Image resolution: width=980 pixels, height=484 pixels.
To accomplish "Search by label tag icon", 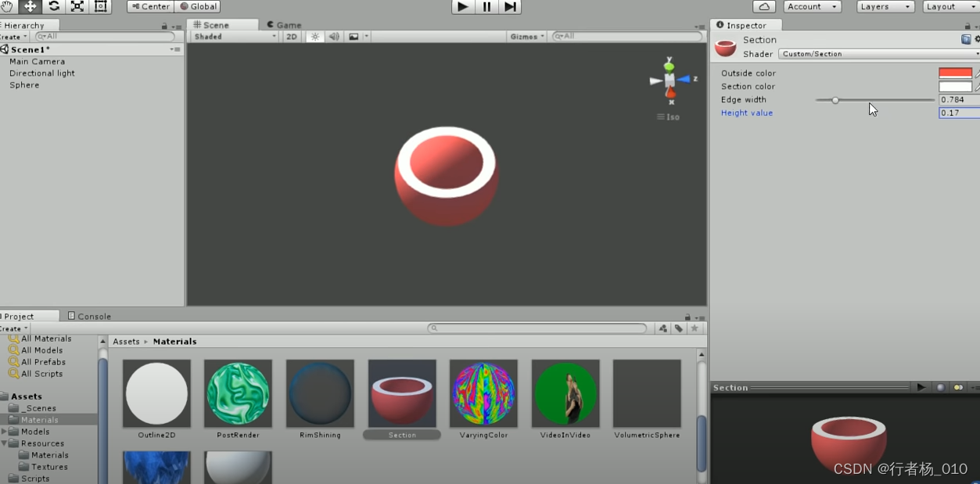I will pos(679,328).
